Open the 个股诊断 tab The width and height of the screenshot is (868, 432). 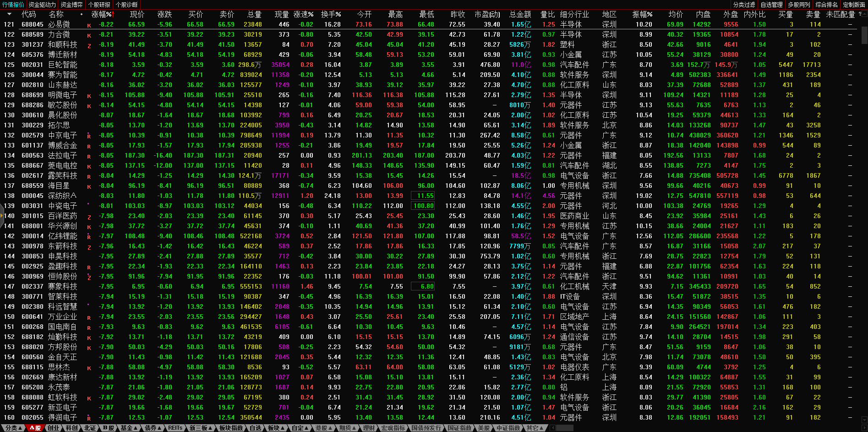point(127,5)
